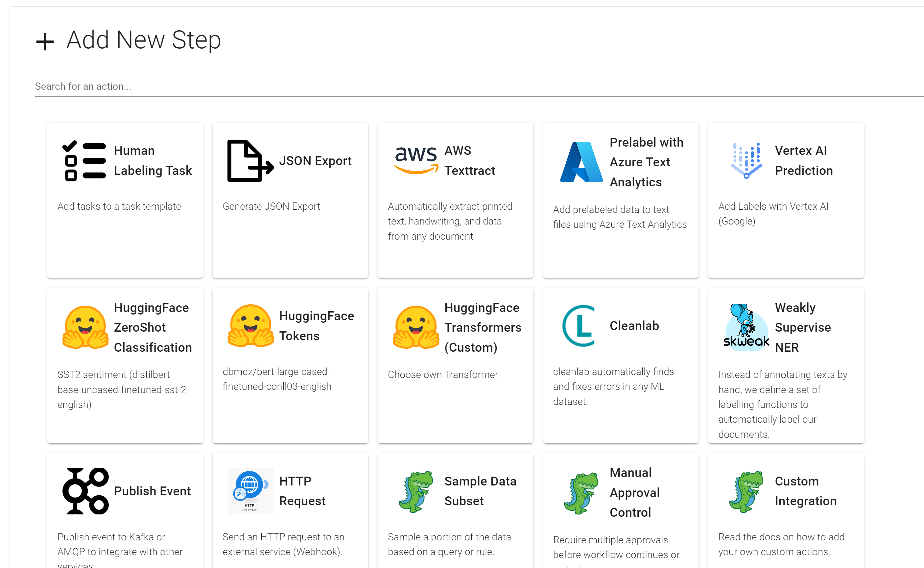Select the Custom Integration card title
Image resolution: width=924 pixels, height=568 pixels.
tap(805, 491)
